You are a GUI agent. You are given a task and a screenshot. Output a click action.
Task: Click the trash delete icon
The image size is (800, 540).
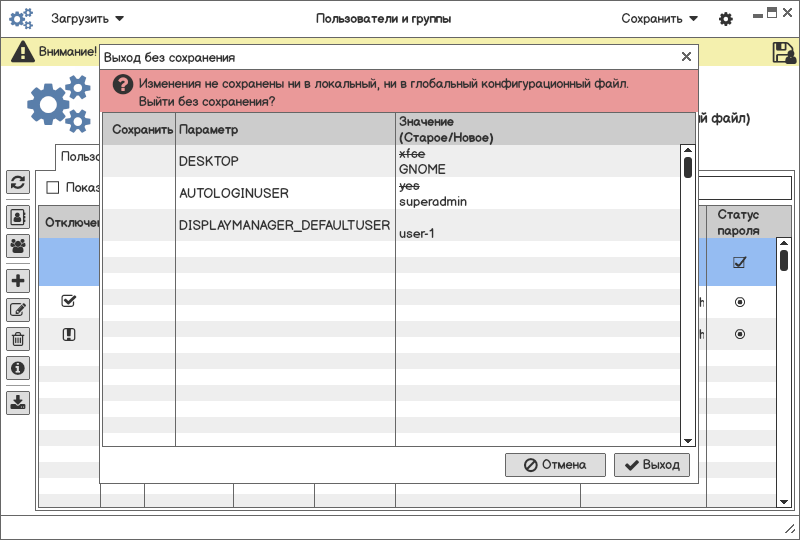tap(18, 339)
